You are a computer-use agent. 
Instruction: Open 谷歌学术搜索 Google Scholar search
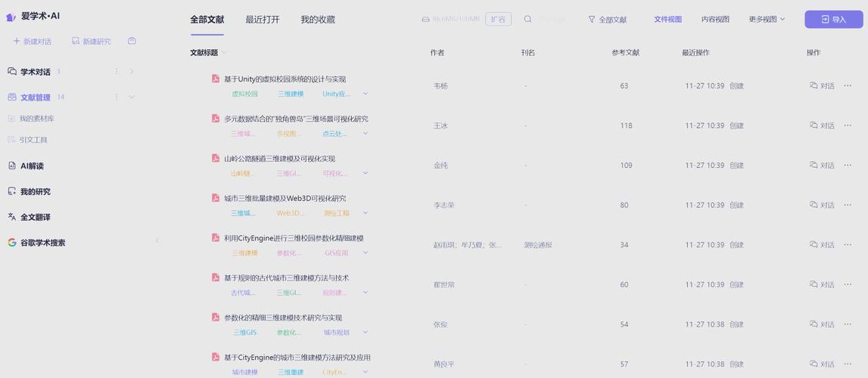[x=36, y=243]
